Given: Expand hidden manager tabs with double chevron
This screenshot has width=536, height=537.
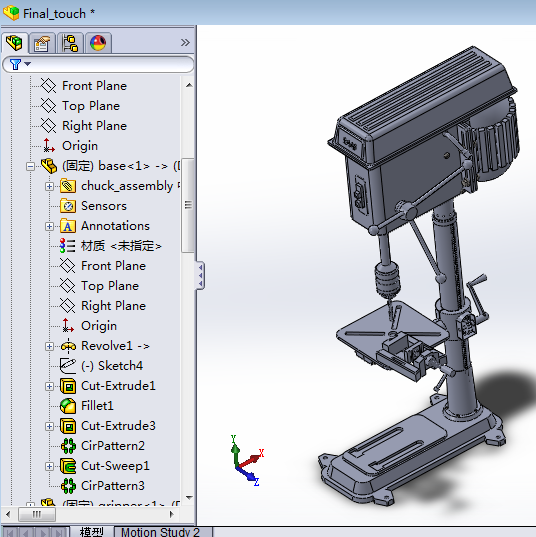Looking at the screenshot, I should point(185,42).
